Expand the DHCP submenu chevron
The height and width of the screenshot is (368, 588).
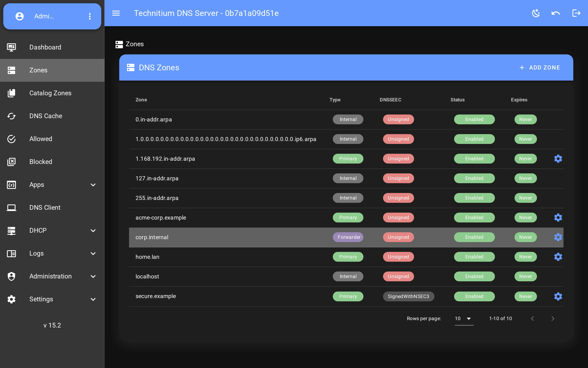click(93, 230)
